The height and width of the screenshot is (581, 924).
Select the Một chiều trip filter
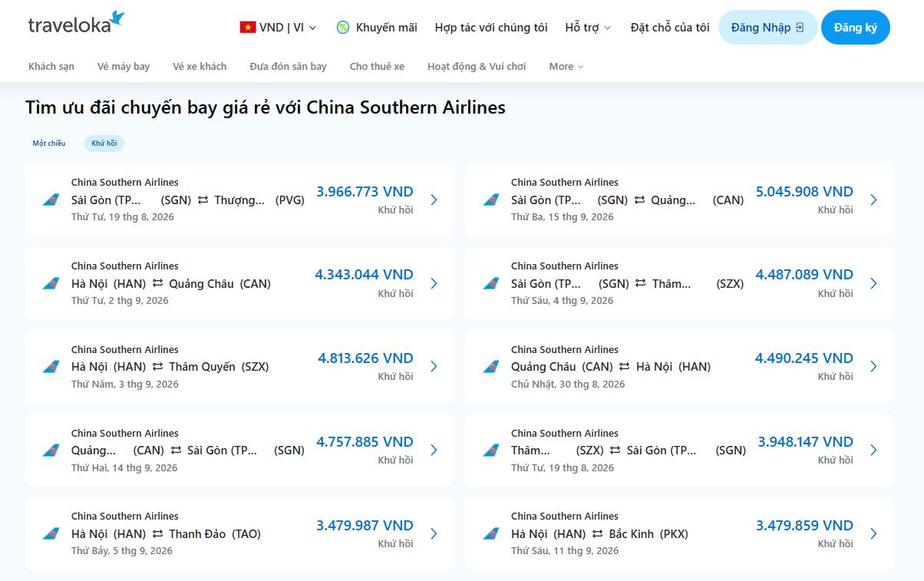[x=49, y=144]
